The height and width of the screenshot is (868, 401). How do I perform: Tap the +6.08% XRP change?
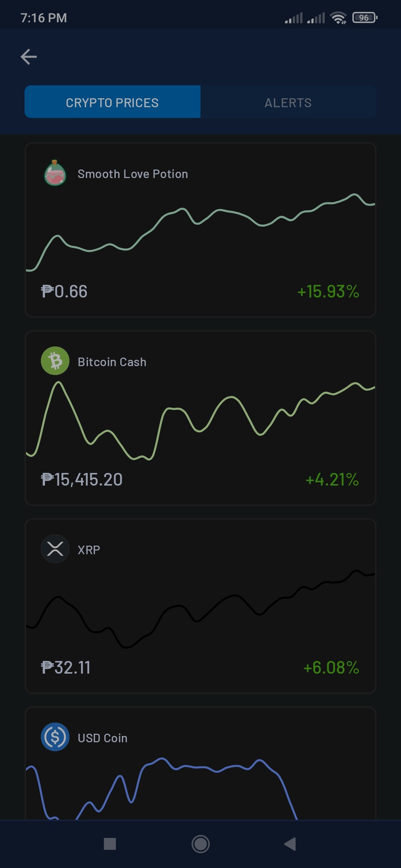[331, 668]
